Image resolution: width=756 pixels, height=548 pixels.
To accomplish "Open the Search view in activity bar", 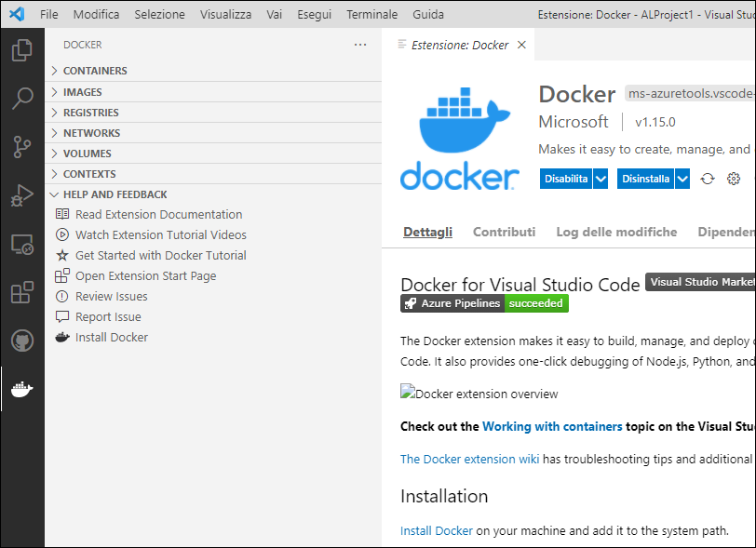I will coord(22,98).
